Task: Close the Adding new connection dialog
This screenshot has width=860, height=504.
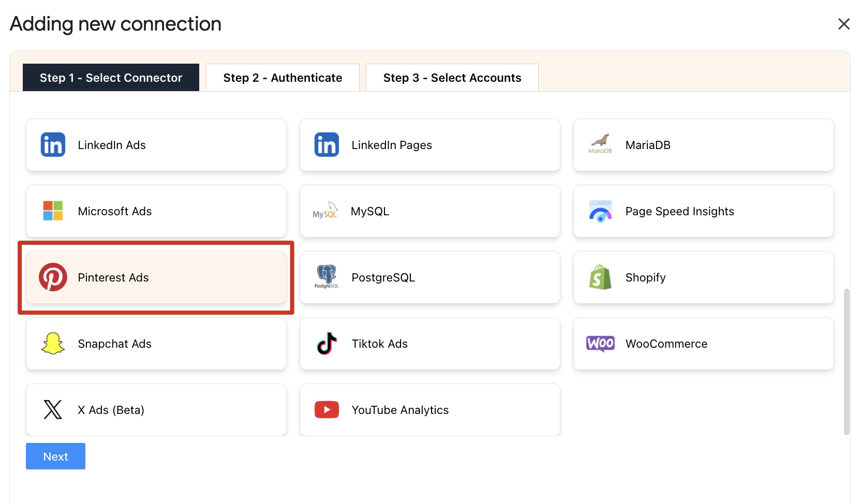Action: (843, 24)
